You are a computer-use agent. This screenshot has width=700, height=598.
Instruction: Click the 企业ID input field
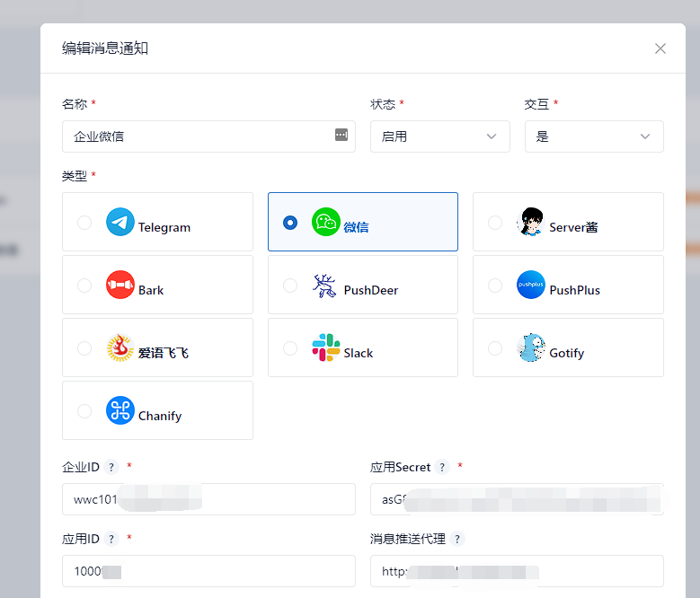[208, 499]
